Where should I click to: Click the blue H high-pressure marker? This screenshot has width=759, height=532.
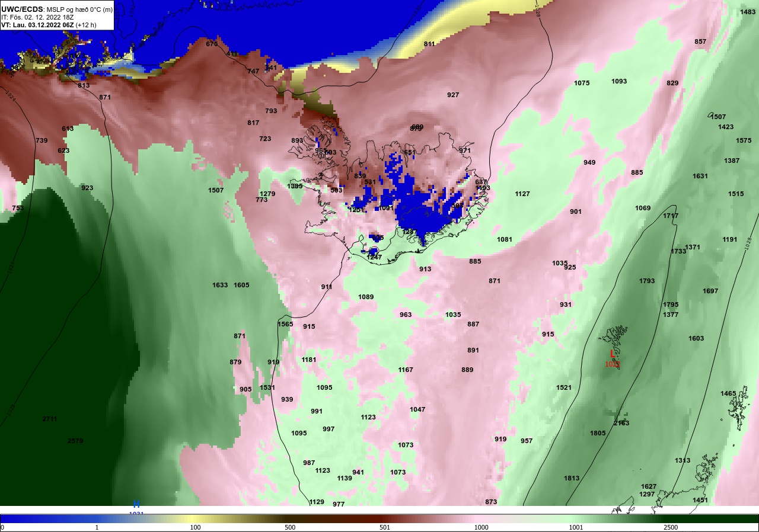[x=136, y=504]
